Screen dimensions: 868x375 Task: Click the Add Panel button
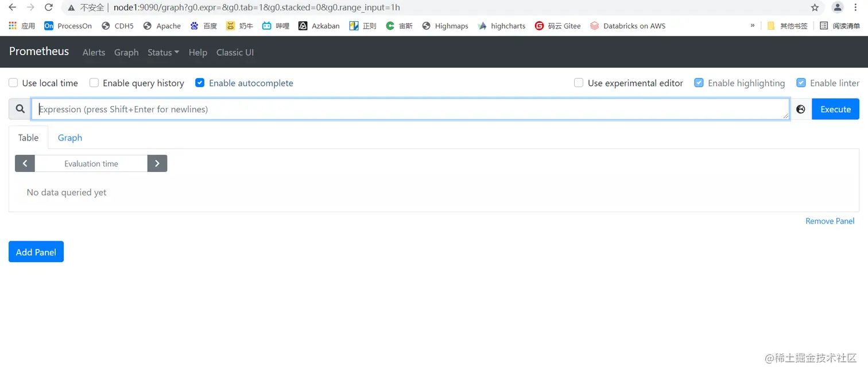coord(36,252)
